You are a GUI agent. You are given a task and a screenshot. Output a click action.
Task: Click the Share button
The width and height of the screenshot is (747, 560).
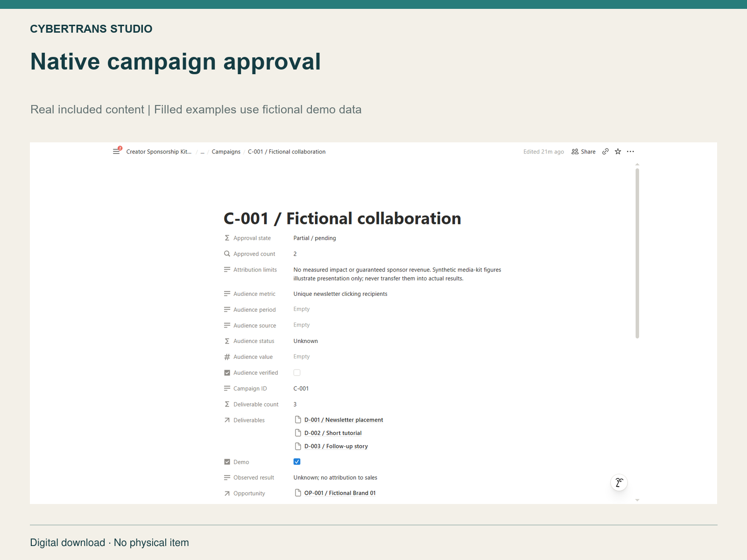tap(584, 152)
